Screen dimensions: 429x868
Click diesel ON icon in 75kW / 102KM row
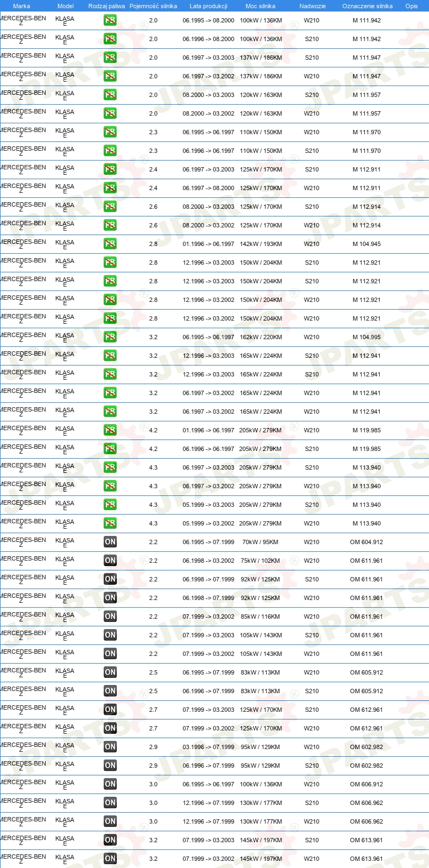110,561
